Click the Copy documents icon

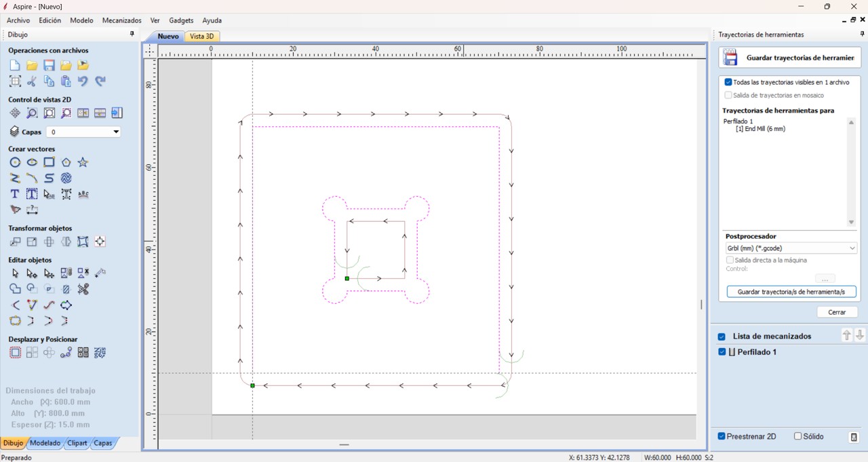[x=49, y=81]
